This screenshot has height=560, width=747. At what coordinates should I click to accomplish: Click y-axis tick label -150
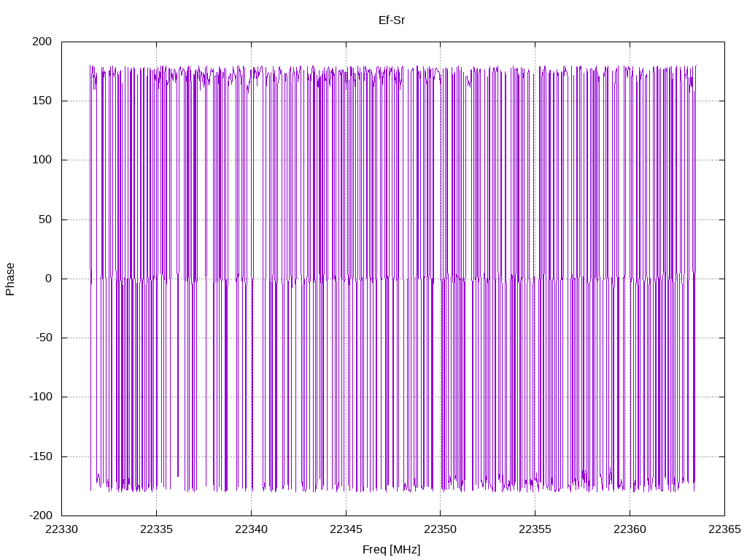(41, 456)
